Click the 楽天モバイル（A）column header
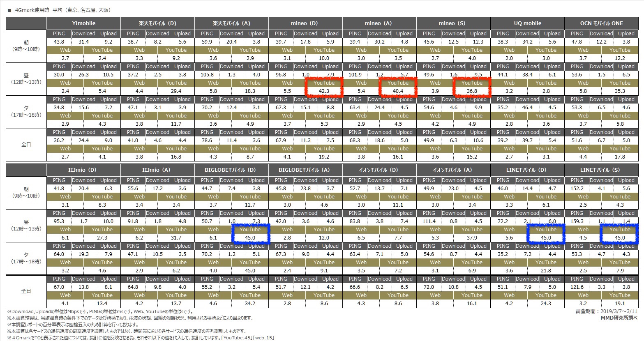The image size is (644, 341). pos(231,23)
